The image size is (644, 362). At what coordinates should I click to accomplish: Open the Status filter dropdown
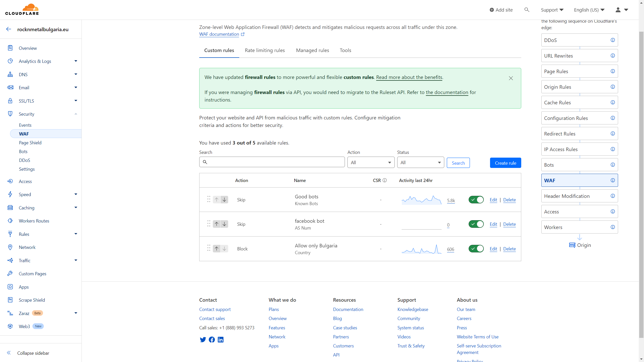(420, 162)
